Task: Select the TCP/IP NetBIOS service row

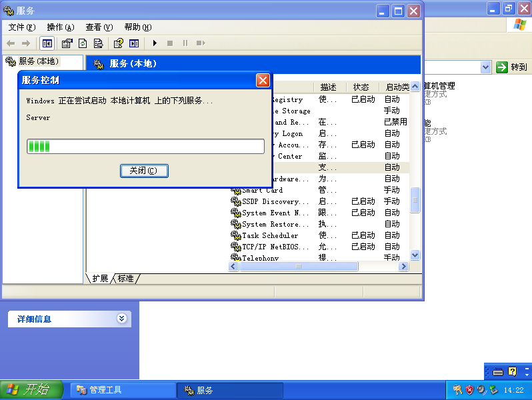Action: (x=319, y=247)
